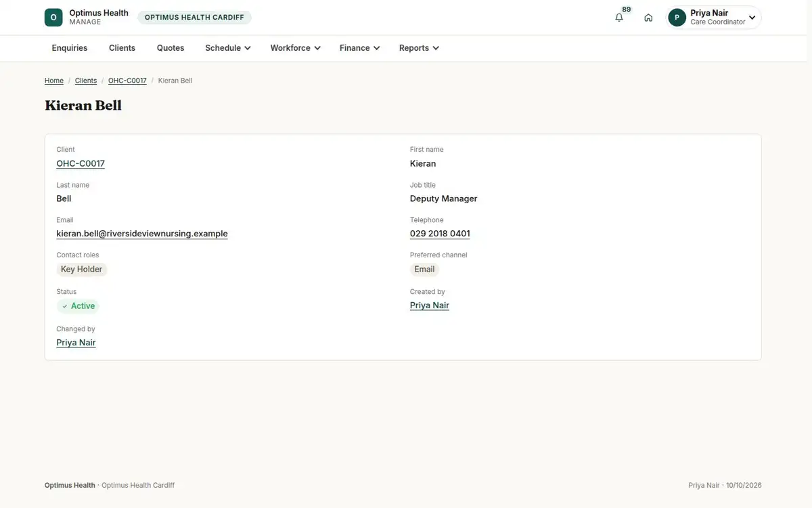Go to Enquiries section

click(x=70, y=48)
